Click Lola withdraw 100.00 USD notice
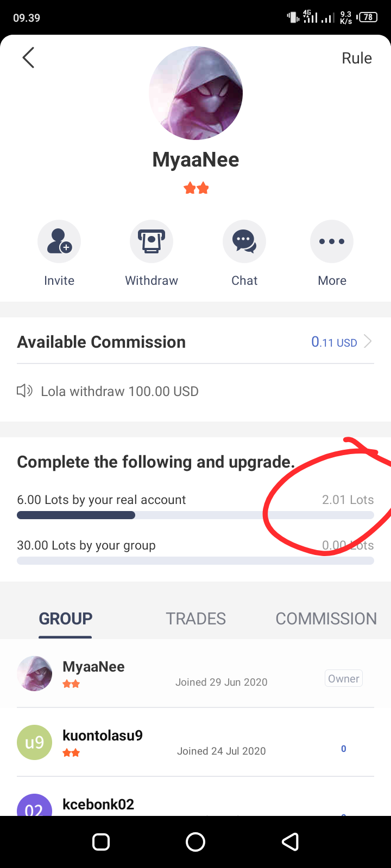 (119, 391)
